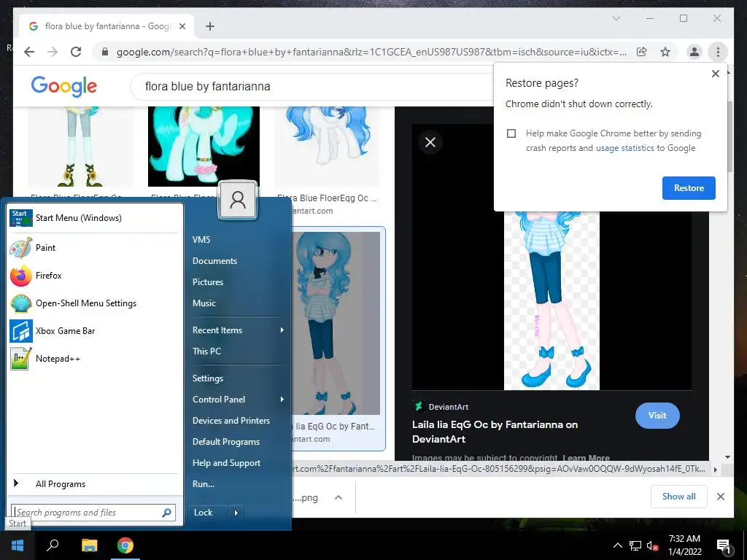Close the downloads bar
The height and width of the screenshot is (560, 747).
pos(720,497)
